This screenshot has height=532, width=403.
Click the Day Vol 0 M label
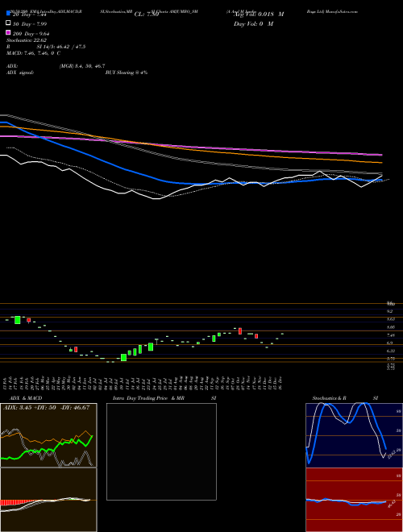pyautogui.click(x=253, y=24)
